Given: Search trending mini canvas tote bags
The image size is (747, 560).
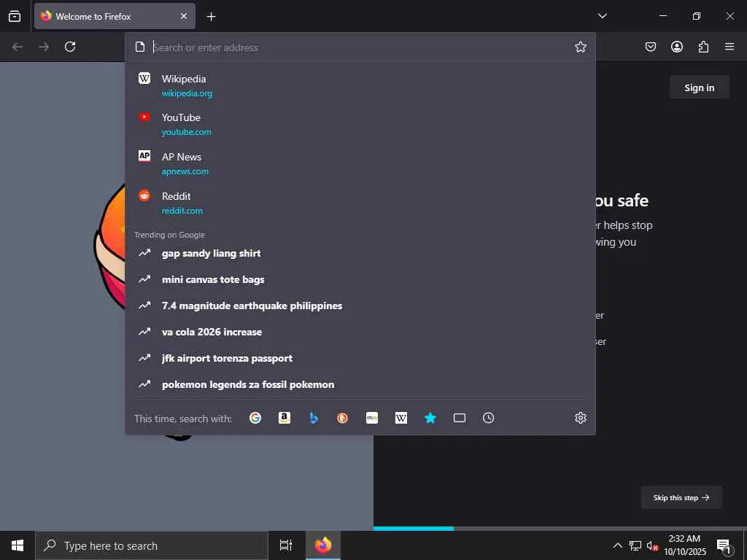Looking at the screenshot, I should coord(360,279).
